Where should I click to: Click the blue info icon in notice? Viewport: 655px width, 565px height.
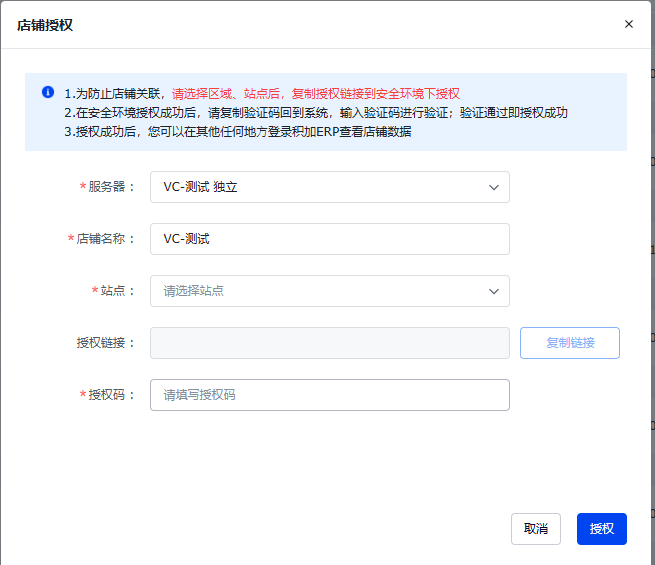tap(48, 92)
